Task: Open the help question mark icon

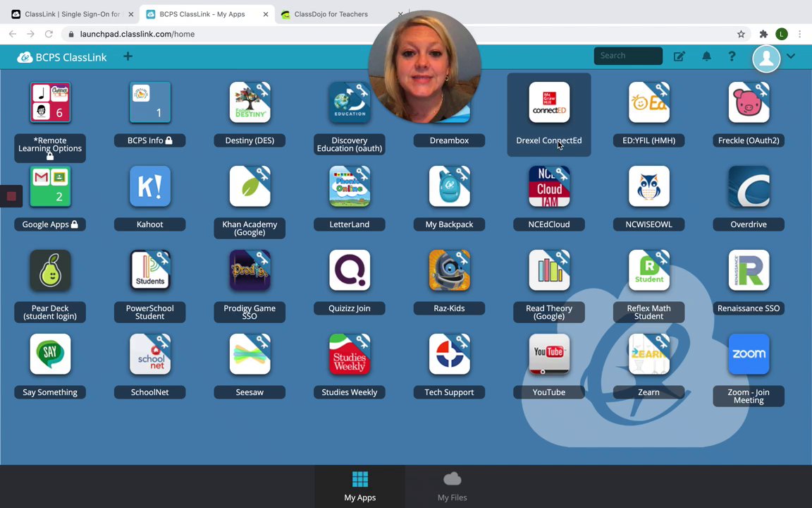Action: coord(732,56)
